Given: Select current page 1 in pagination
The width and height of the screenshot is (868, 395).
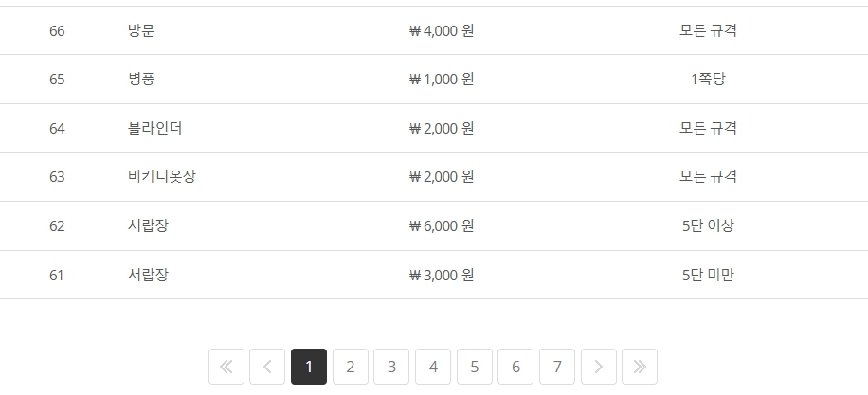Looking at the screenshot, I should click(x=309, y=367).
